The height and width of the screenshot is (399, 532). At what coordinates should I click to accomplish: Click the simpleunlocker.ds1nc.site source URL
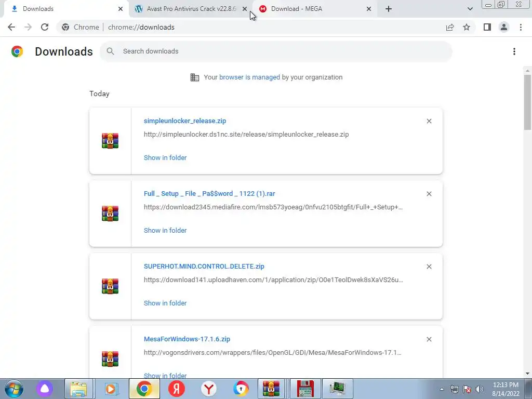point(246,135)
